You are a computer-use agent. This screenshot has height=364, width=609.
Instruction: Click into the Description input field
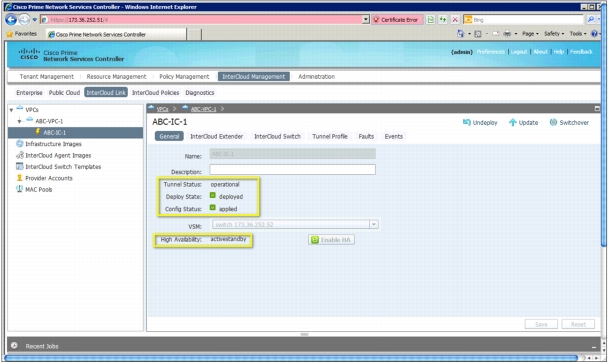(x=292, y=169)
